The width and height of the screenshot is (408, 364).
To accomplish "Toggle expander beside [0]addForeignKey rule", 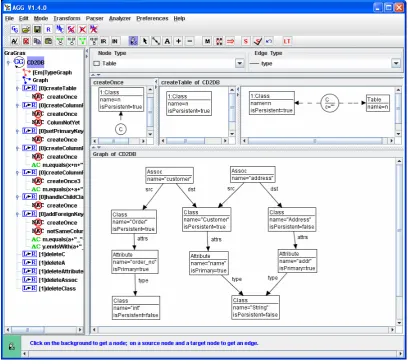I will tap(17, 214).
